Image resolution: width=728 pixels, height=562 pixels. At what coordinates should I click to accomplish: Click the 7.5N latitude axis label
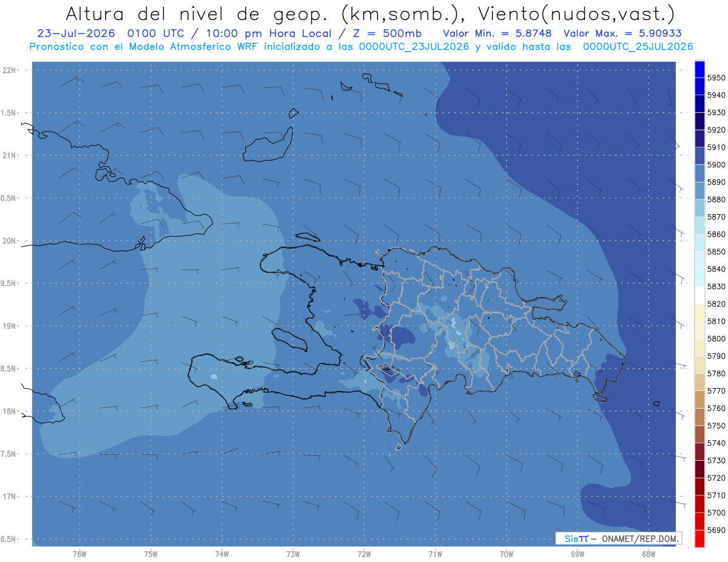pos(9,454)
